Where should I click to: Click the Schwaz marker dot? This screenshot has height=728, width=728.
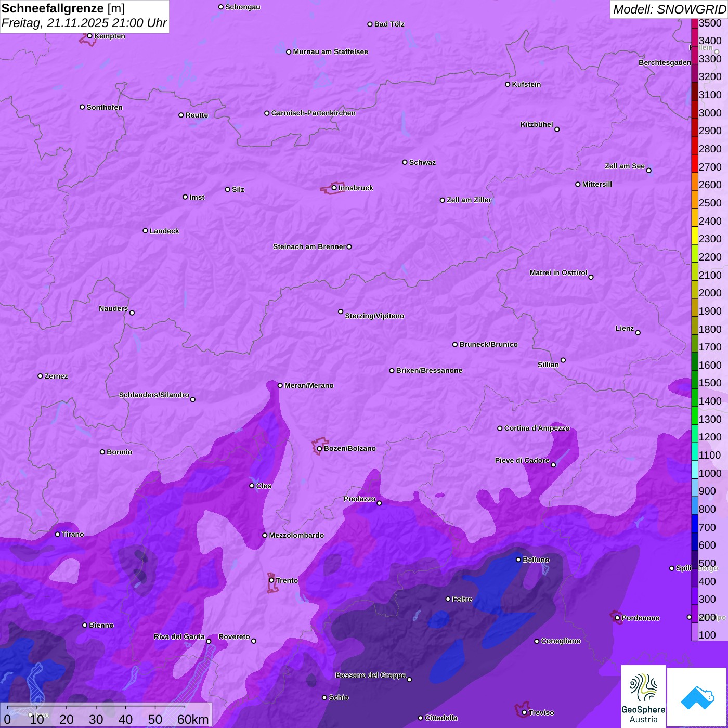[405, 162]
